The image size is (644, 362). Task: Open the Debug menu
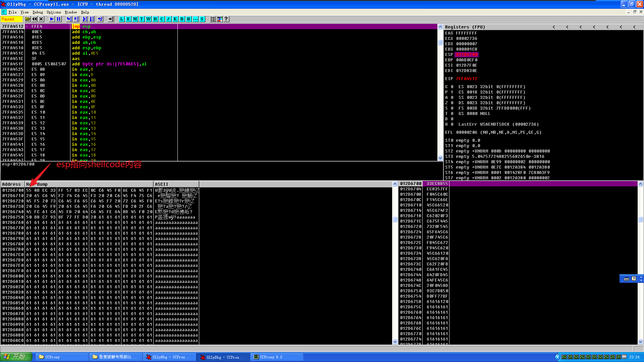(x=38, y=12)
